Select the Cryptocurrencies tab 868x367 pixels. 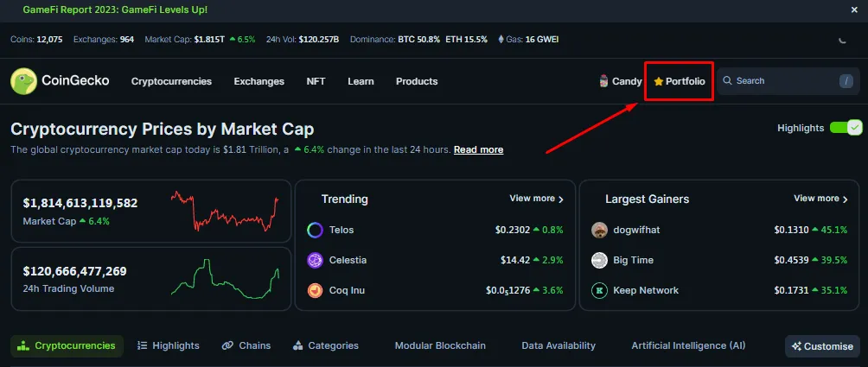[67, 346]
